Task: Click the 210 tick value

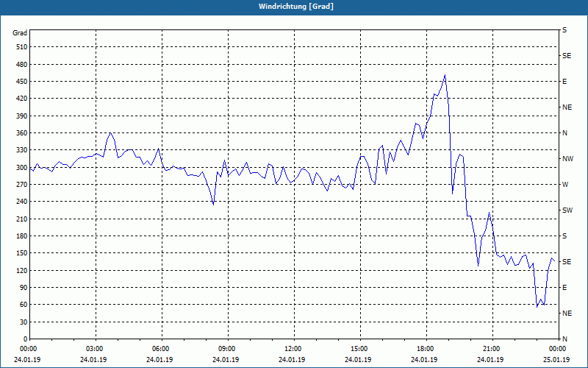Action: [21, 219]
